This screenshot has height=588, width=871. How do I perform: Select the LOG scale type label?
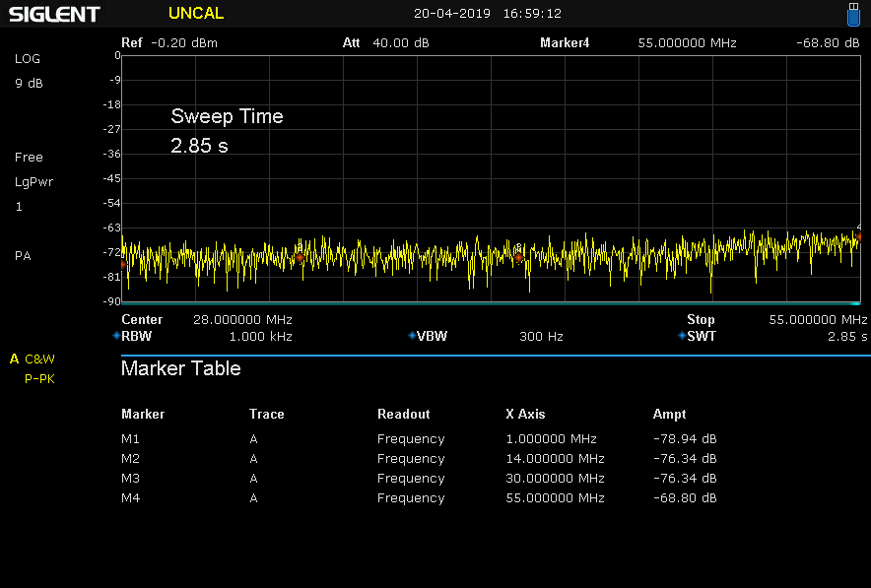coord(28,59)
